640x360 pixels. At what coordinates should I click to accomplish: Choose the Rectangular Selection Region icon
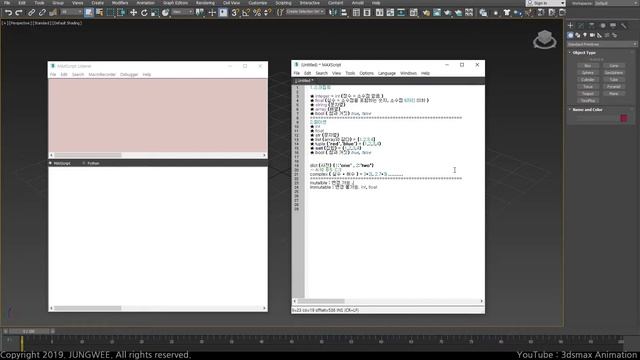tap(110, 13)
